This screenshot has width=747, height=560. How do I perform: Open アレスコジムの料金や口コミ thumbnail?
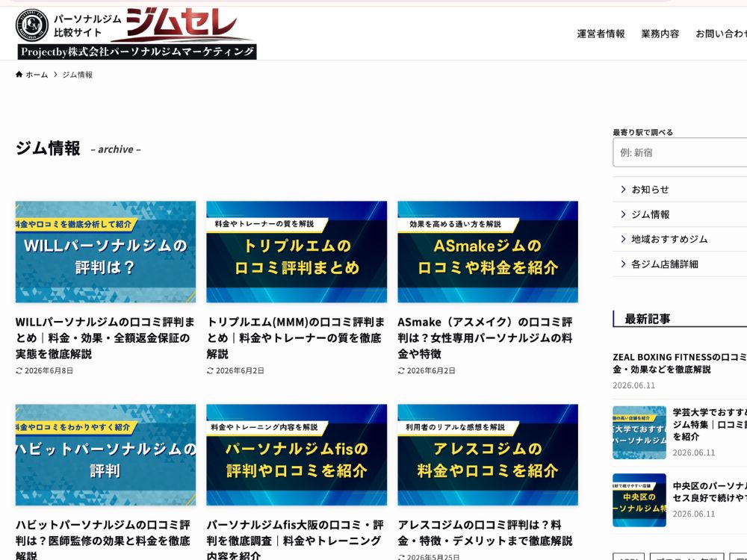[488, 455]
